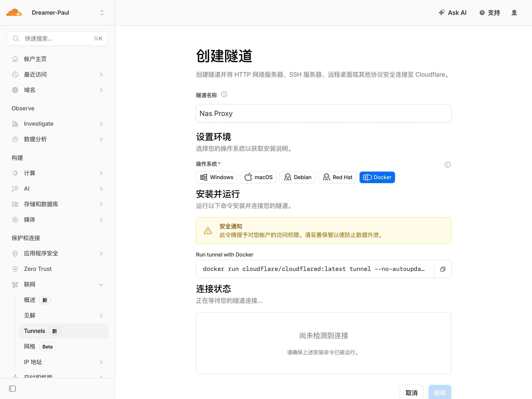532x399 pixels.
Task: Click the 操作系统 info icon
Action: (x=448, y=165)
